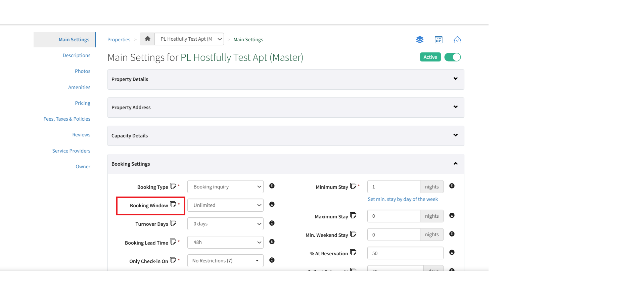Viewport: 644px width, 298px height.
Task: Click the layers stack icon
Action: click(x=419, y=40)
